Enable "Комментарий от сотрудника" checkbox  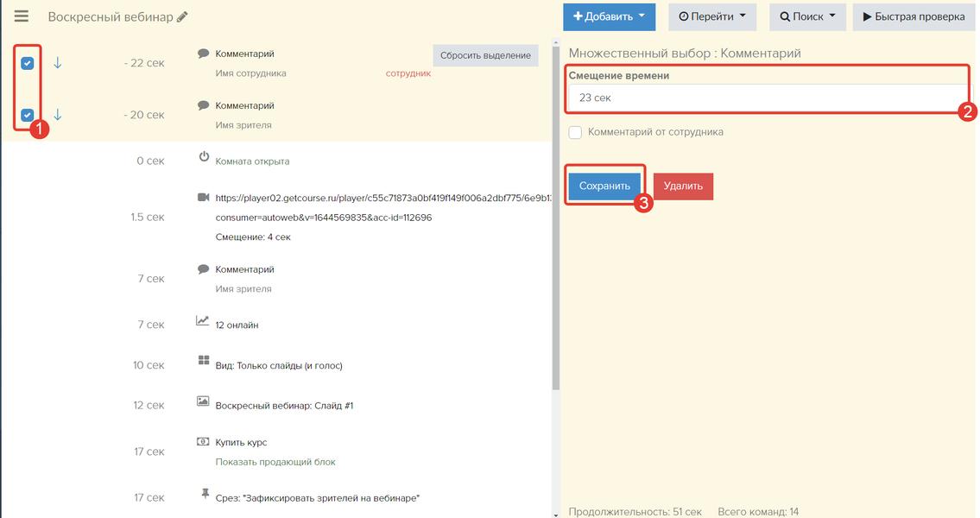(x=575, y=132)
